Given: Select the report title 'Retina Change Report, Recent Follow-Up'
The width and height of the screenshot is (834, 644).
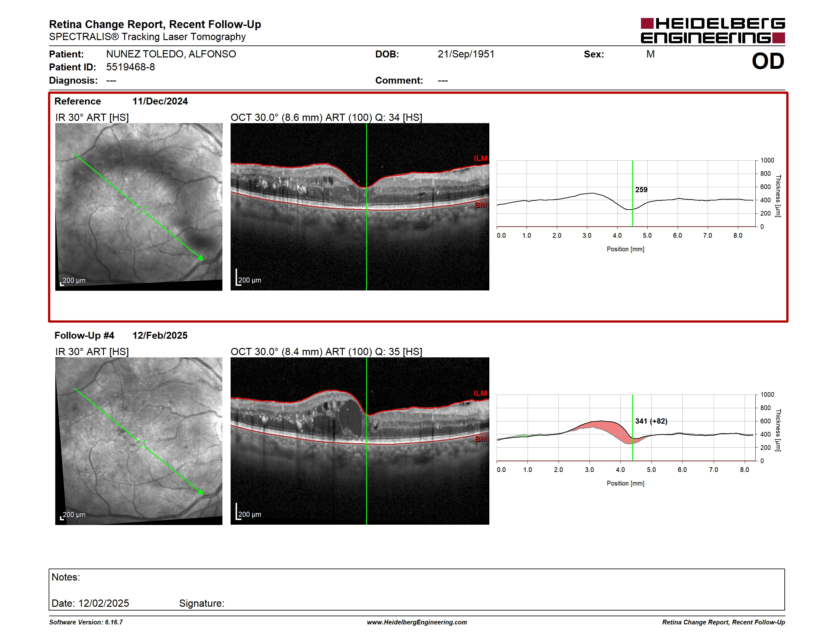Looking at the screenshot, I should coord(155,24).
